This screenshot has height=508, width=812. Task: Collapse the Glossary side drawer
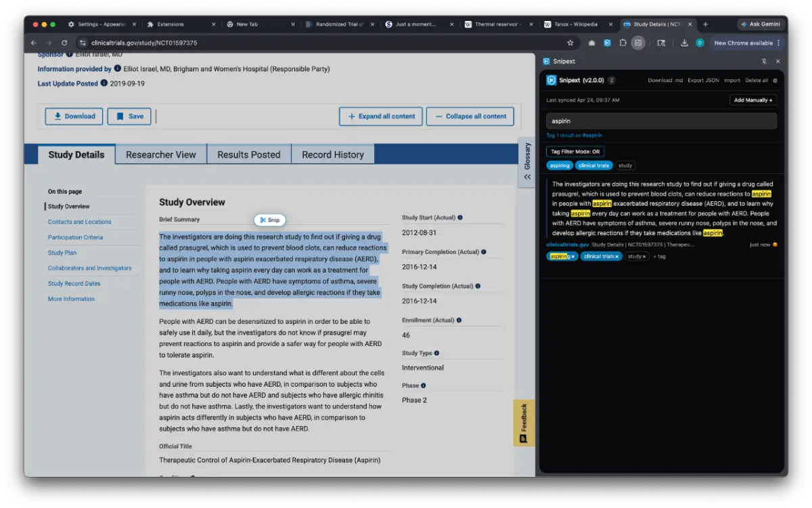tap(527, 177)
